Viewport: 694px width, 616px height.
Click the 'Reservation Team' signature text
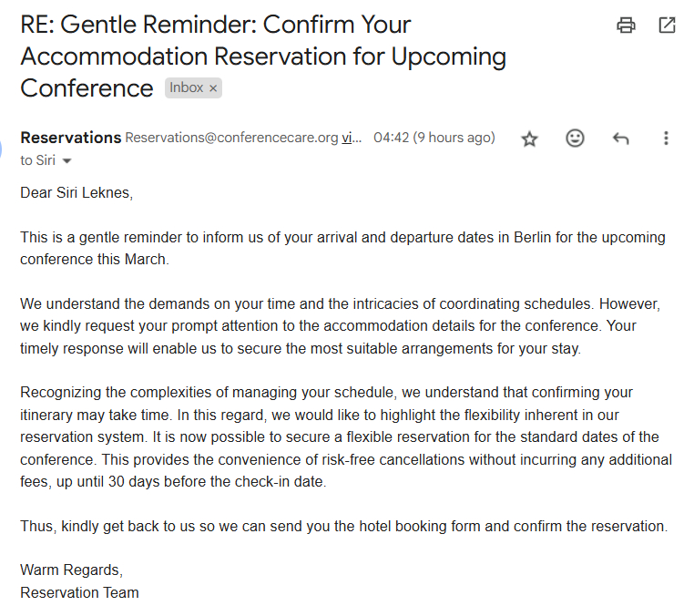pos(79,592)
